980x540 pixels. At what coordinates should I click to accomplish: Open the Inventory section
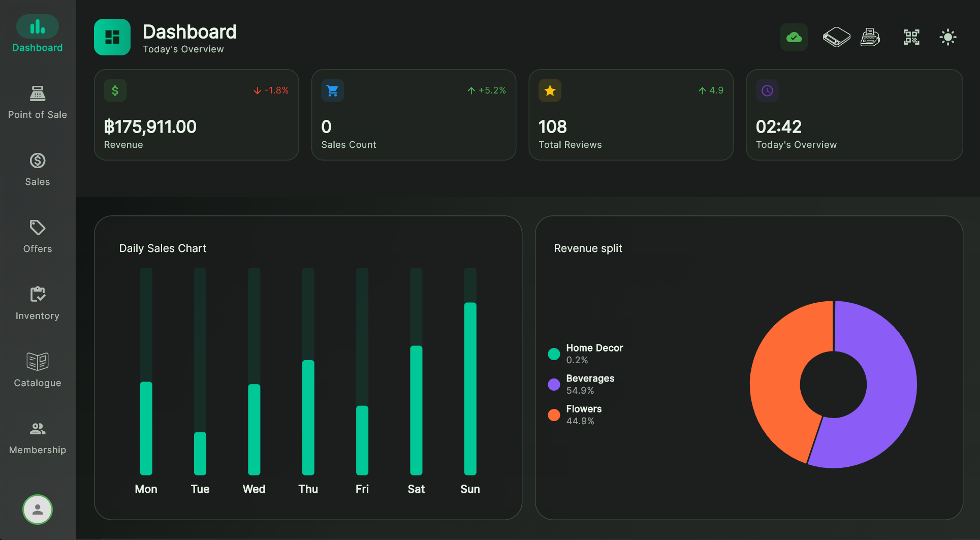click(37, 303)
